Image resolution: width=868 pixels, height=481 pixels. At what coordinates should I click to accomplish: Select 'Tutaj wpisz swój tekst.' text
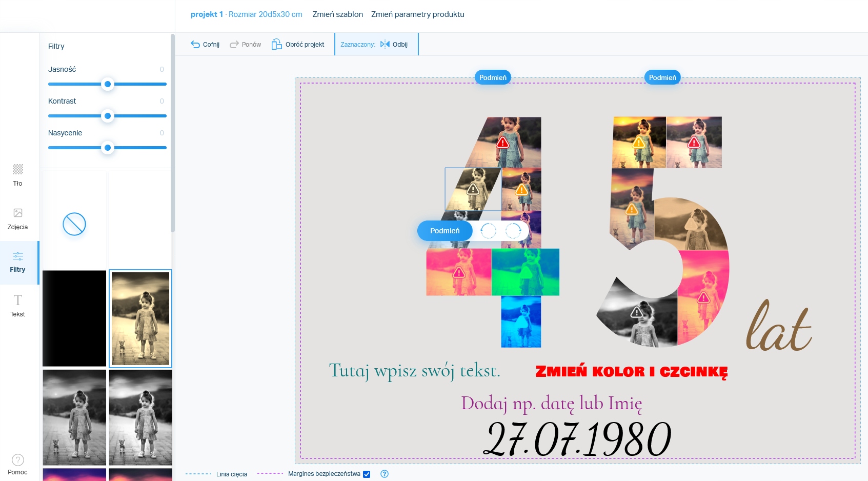coord(414,370)
